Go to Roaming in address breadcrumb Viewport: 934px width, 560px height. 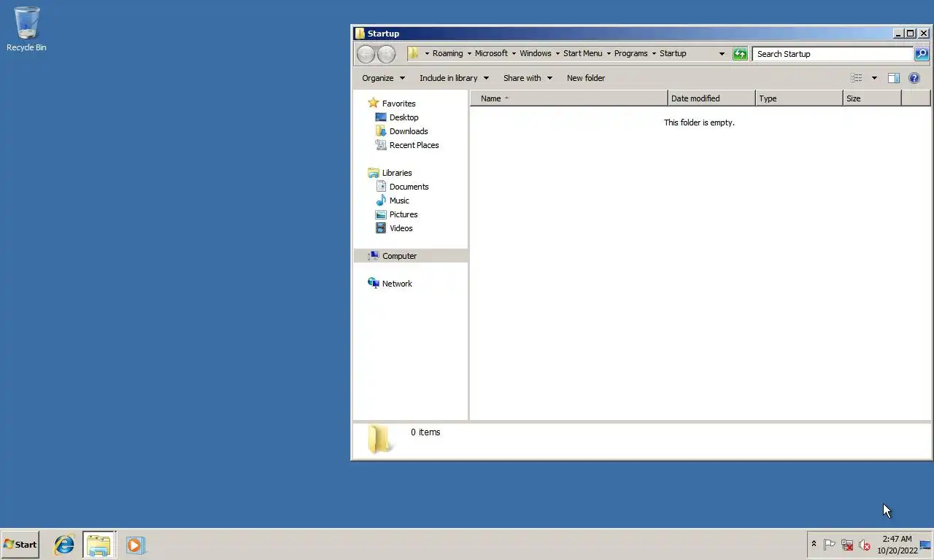coord(447,54)
